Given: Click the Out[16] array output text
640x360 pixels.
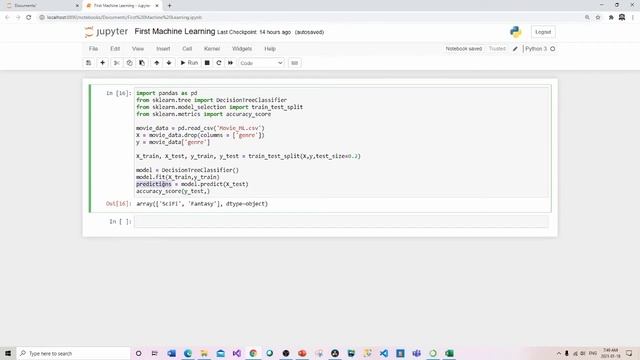Looking at the screenshot, I should pyautogui.click(x=202, y=204).
